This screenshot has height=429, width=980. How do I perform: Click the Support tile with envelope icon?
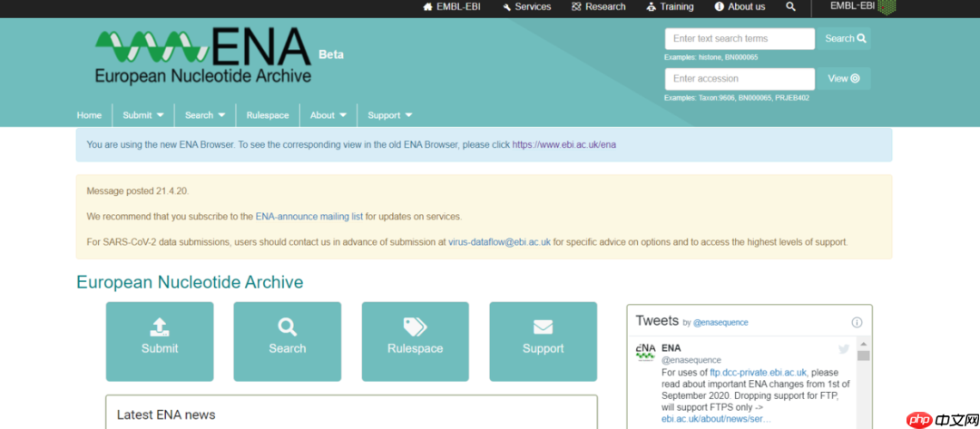click(544, 342)
